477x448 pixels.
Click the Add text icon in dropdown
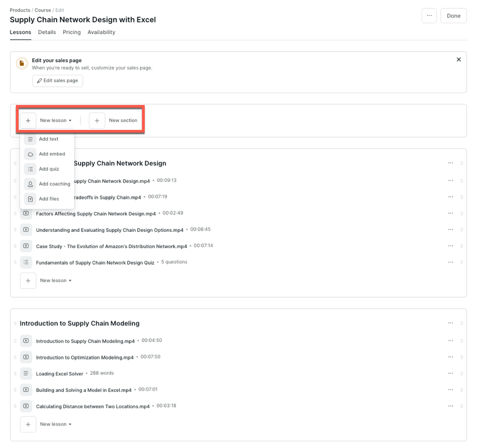(30, 139)
